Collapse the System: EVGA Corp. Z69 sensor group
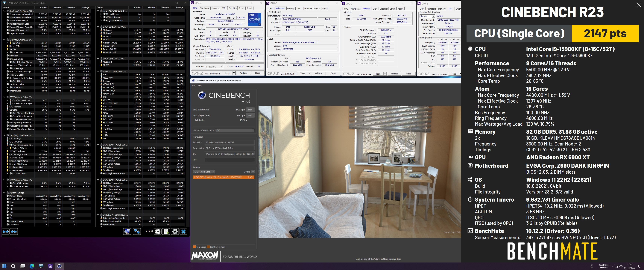Screen dimensions: 644x270 (x=4, y=11)
